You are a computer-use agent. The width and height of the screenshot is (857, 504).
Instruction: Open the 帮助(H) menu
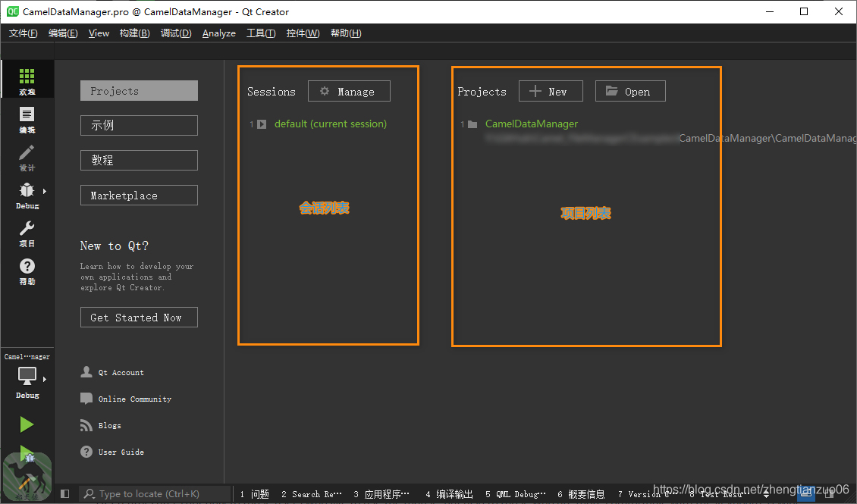point(345,33)
